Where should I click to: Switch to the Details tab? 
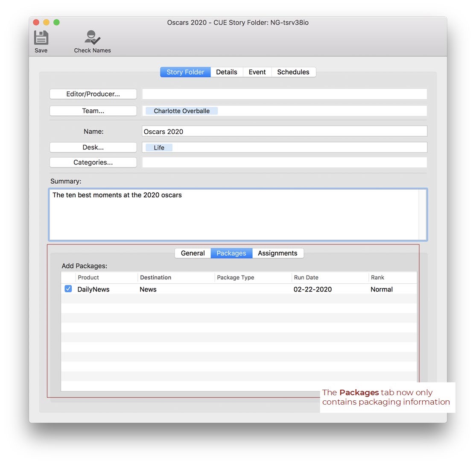(x=226, y=72)
